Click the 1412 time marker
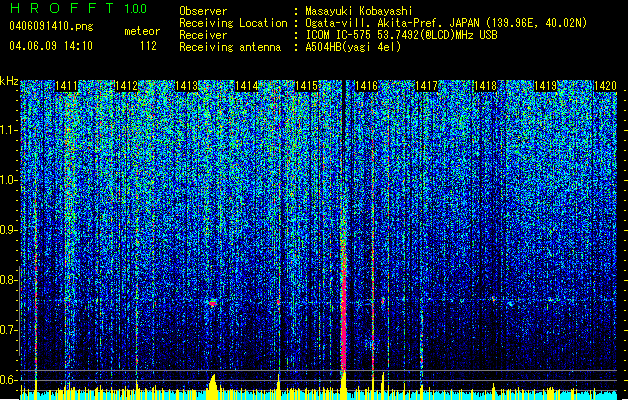Viewport: 629px width, 400px height. (126, 86)
